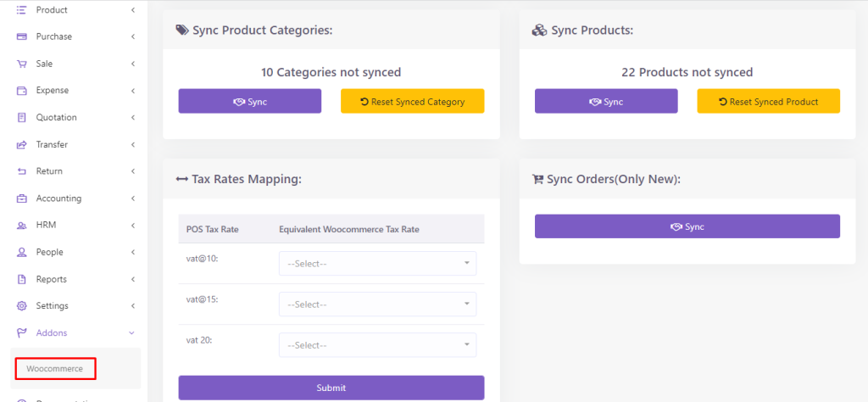This screenshot has height=402, width=868.
Task: Click the Expense wallet icon in sidebar
Action: click(22, 91)
